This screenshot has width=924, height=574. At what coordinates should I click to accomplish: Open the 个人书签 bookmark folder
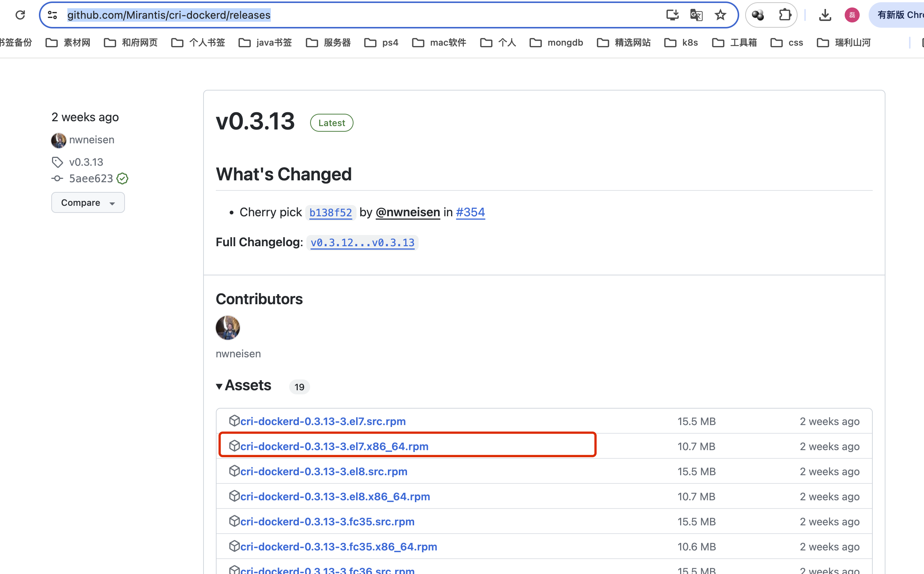tap(198, 43)
